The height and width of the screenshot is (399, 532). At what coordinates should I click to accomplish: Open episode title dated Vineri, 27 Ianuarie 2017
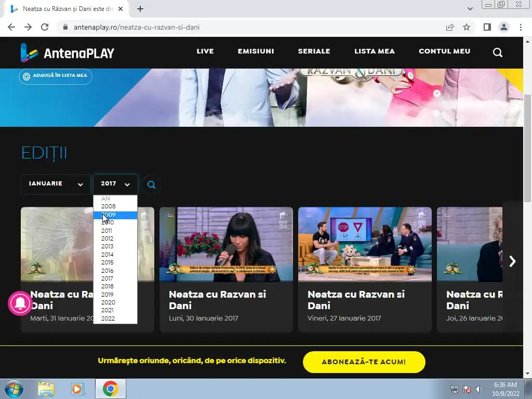coord(356,300)
